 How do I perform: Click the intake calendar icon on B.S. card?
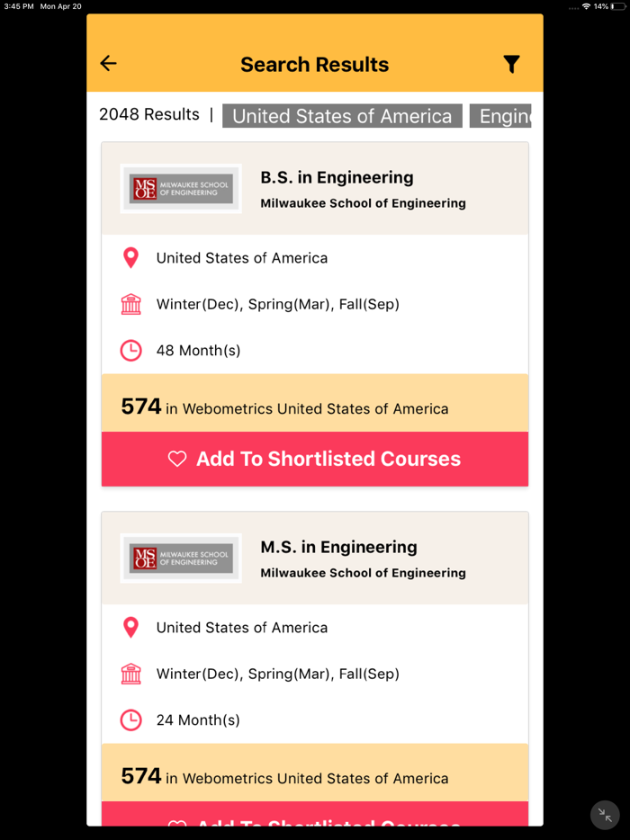(x=130, y=304)
